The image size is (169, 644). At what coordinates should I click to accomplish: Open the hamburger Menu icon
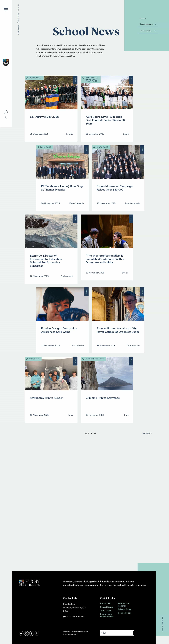click(6, 10)
